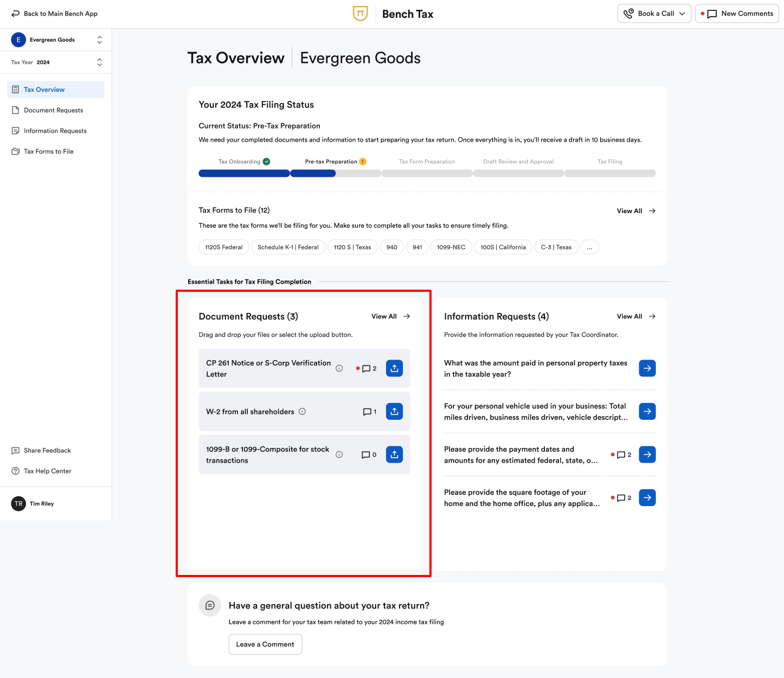This screenshot has height=678, width=784.
Task: Click the Tax Filing progress bar segment
Action: coord(610,174)
